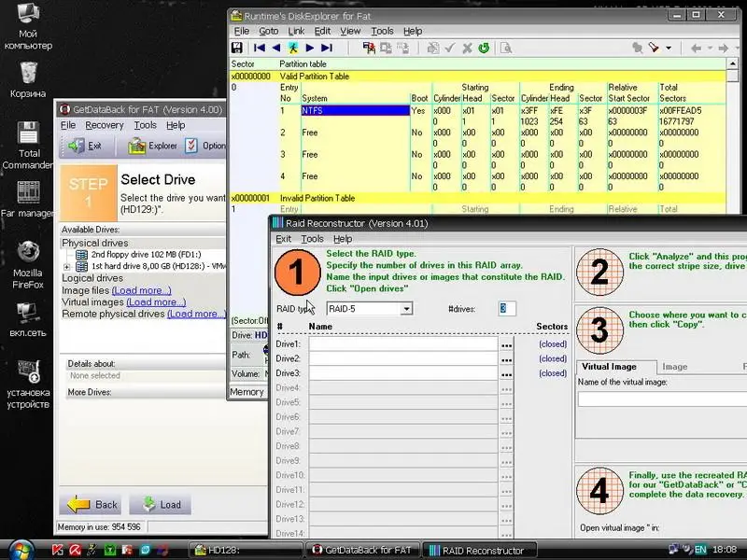
Task: Open DiskExplorer Tools menu
Action: 382,31
